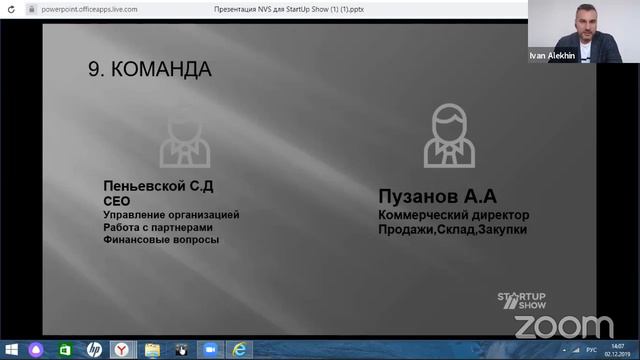Open the pointing hand taskbar app
This screenshot has width=640, height=360.
181,350
